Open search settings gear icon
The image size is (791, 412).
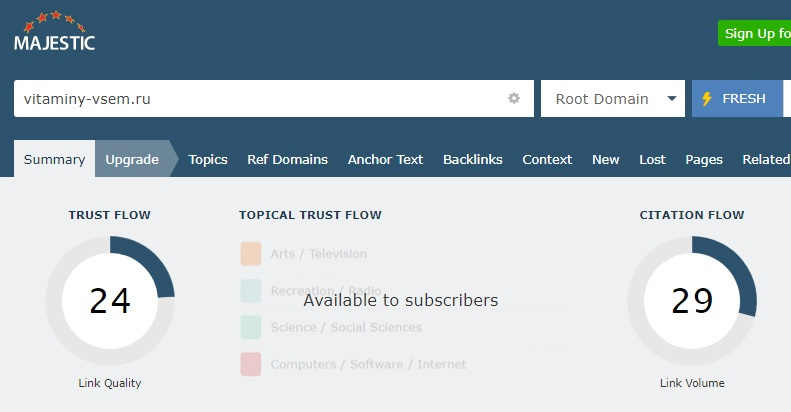(x=514, y=98)
